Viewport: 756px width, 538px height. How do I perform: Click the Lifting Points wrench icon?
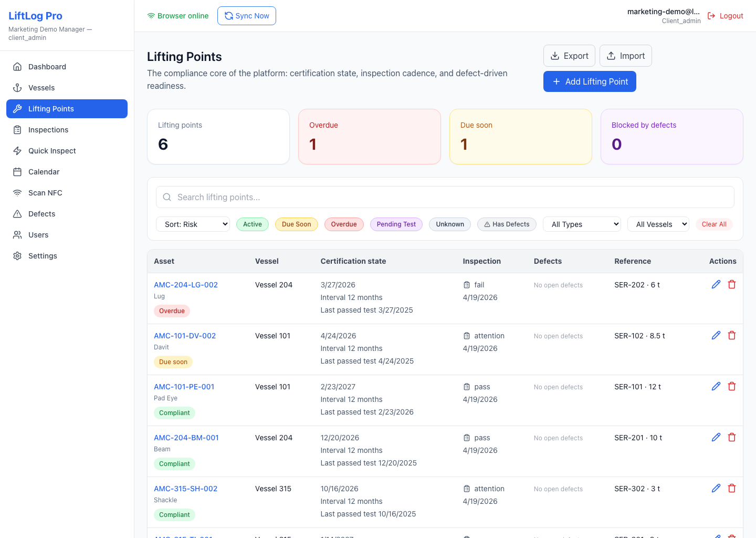pos(17,109)
